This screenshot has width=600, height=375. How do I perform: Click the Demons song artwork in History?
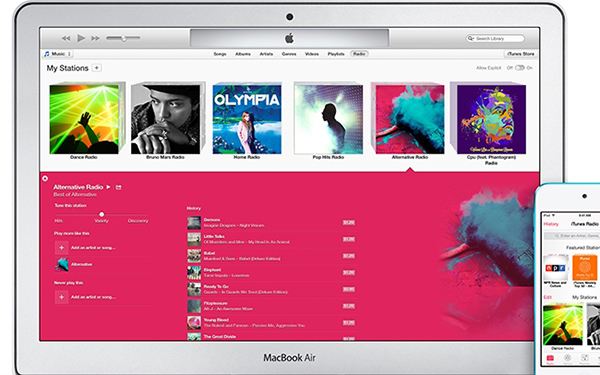(x=194, y=223)
